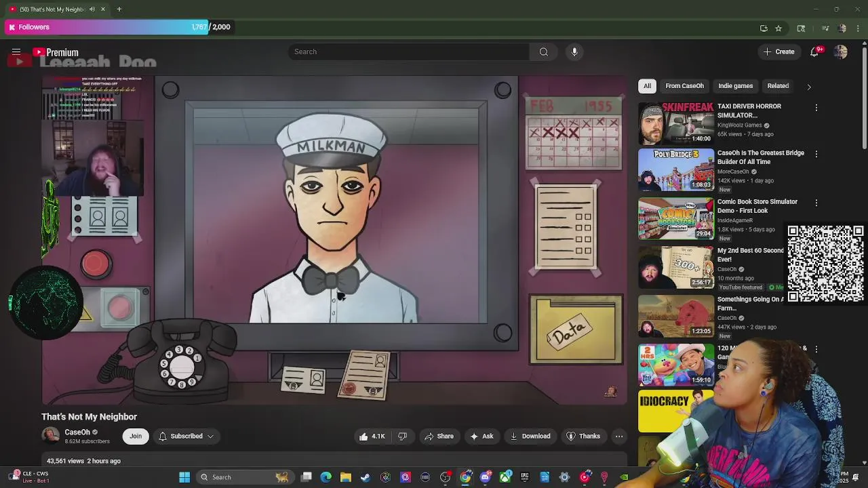This screenshot has width=868, height=488.
Task: Open options for TAXI DRIVER HORROR video
Action: [816, 108]
